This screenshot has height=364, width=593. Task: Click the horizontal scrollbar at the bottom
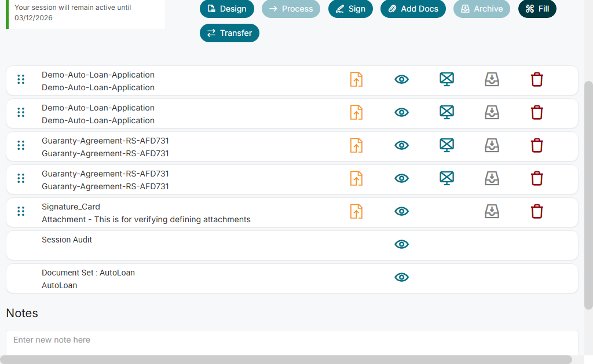coord(286,359)
